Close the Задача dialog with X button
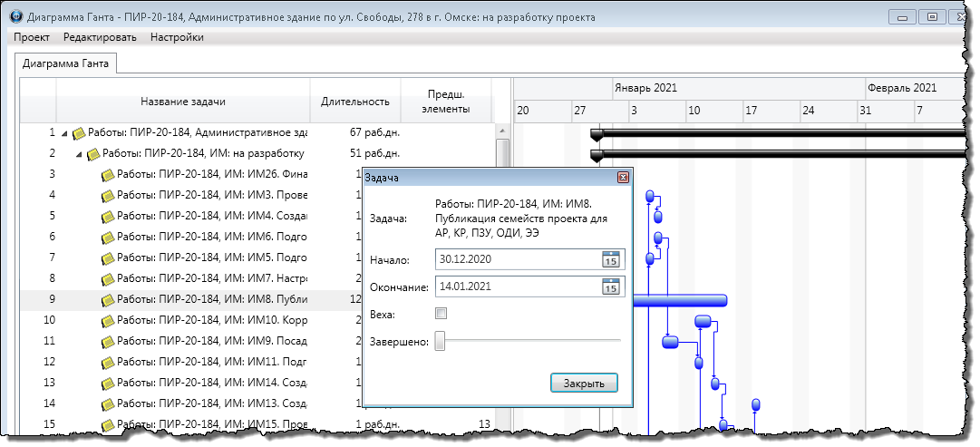This screenshot has width=980, height=447. point(623,179)
